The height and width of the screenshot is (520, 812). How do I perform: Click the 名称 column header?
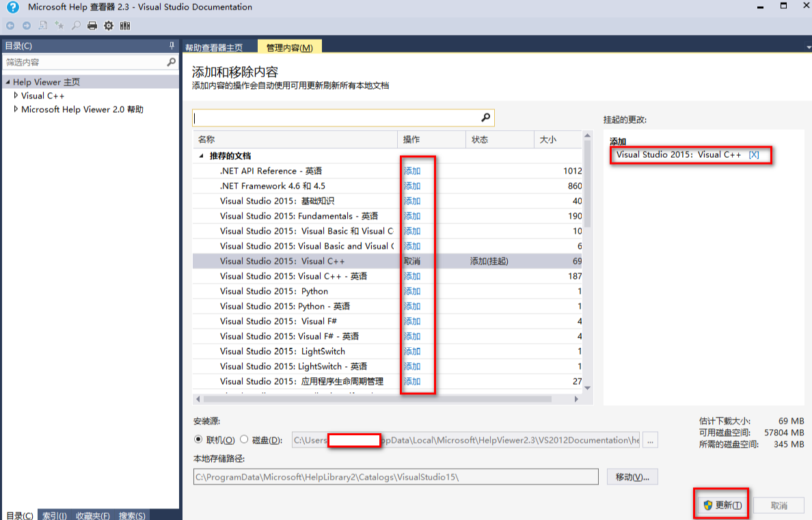pyautogui.click(x=295, y=139)
